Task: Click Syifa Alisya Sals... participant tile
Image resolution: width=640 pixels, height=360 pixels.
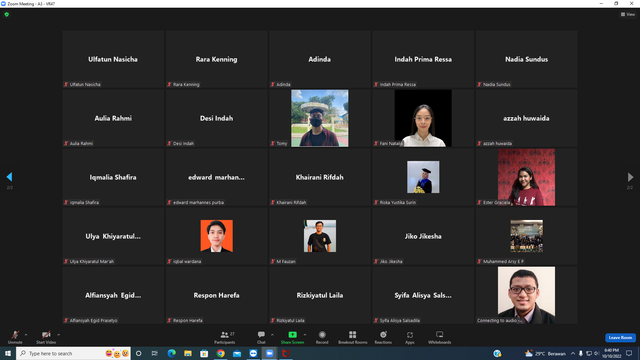Action: (423, 295)
